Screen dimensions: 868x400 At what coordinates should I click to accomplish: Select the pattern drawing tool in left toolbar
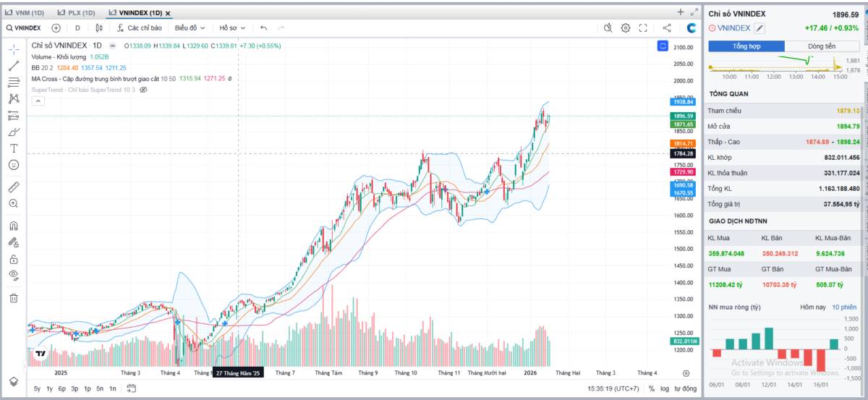pyautogui.click(x=14, y=98)
